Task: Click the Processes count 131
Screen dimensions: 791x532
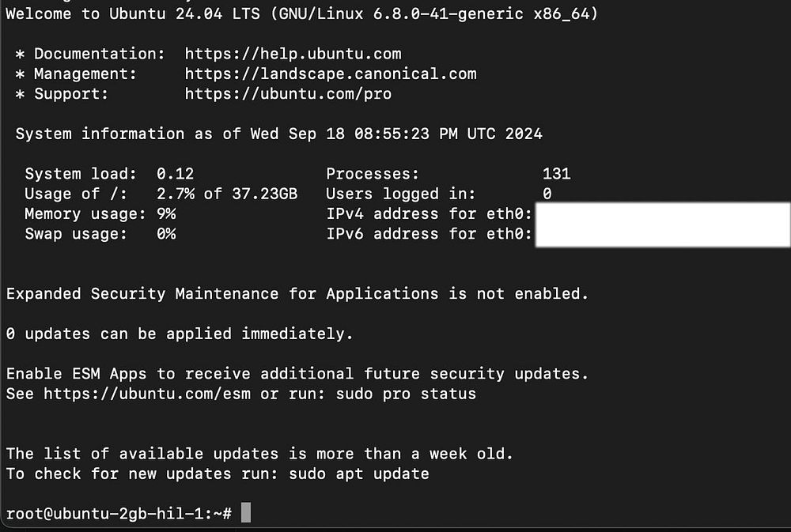Action: 556,173
